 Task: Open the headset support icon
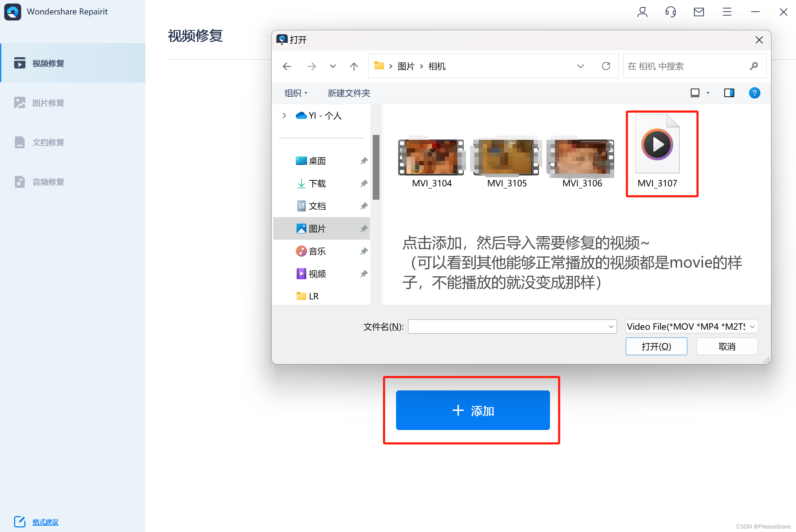pos(670,12)
